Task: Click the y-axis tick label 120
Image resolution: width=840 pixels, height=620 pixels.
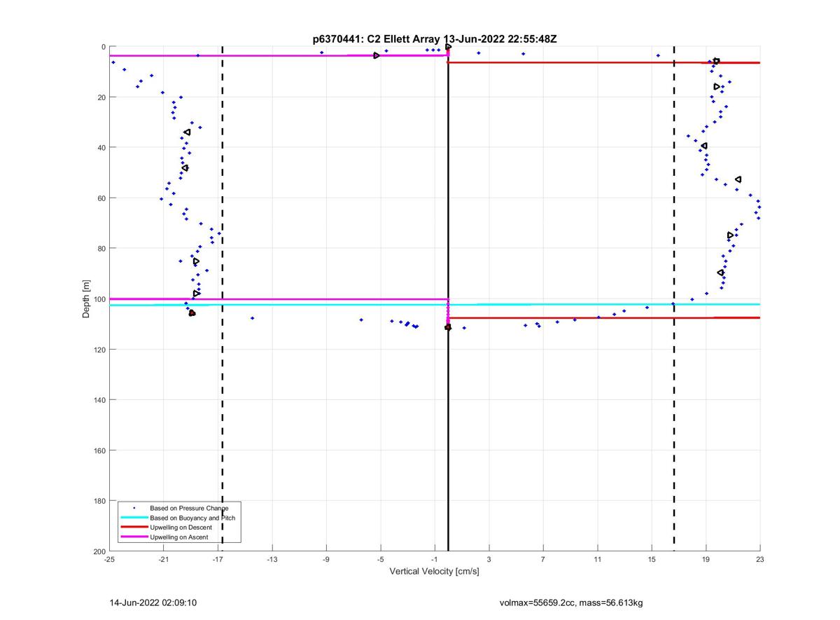Action: (x=99, y=350)
